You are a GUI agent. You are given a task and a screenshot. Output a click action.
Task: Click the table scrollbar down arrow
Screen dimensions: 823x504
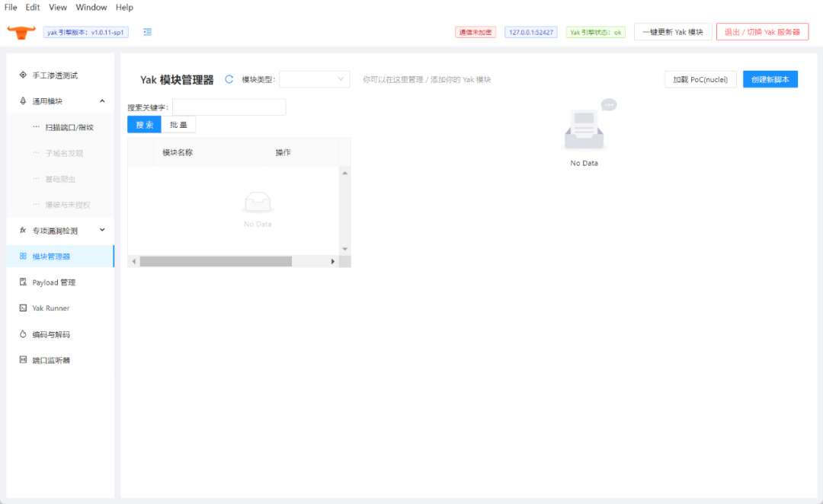click(x=345, y=249)
